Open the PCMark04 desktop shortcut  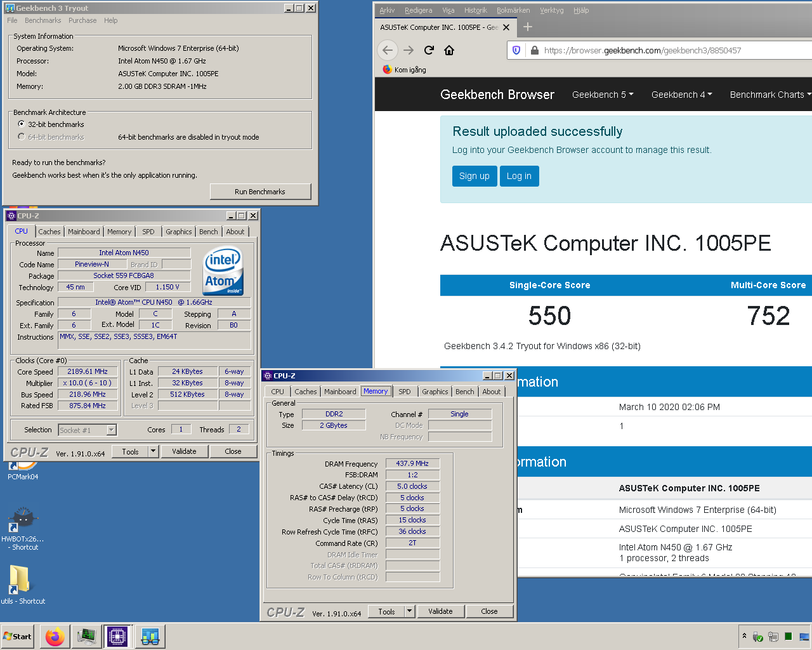(23, 470)
